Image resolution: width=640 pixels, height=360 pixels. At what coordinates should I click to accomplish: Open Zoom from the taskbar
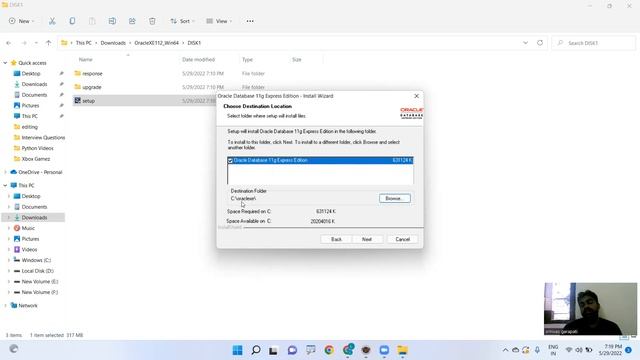[x=384, y=350]
